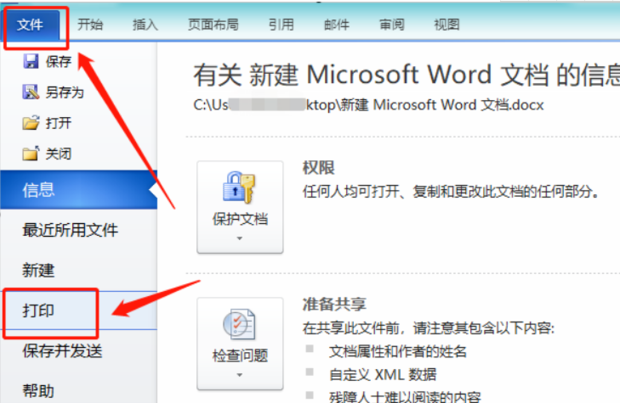Click the 权限 heading
The image size is (620, 403).
point(319,168)
